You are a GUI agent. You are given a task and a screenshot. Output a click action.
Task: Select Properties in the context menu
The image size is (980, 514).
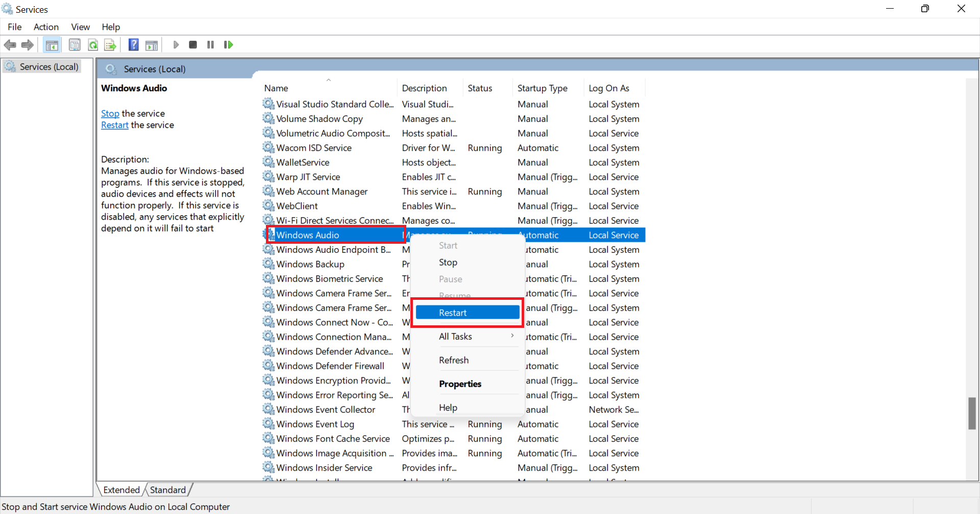coord(460,384)
